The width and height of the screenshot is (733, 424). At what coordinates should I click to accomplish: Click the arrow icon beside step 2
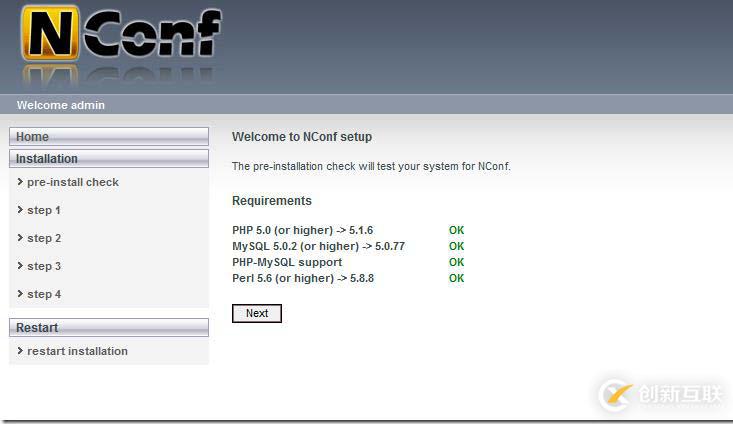[x=20, y=237]
